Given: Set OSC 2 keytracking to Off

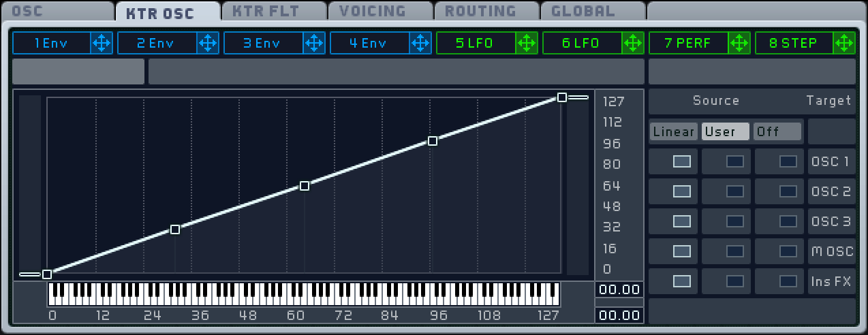Looking at the screenshot, I should click(x=788, y=191).
